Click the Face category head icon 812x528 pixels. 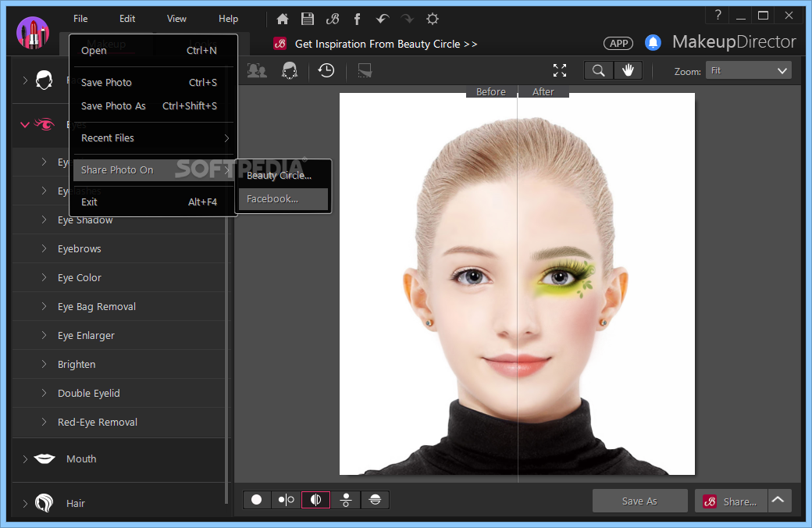pyautogui.click(x=45, y=80)
